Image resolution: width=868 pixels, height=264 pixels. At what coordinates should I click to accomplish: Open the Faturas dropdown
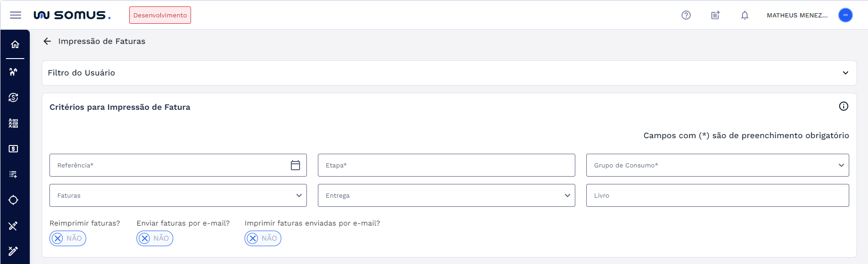pos(178,195)
